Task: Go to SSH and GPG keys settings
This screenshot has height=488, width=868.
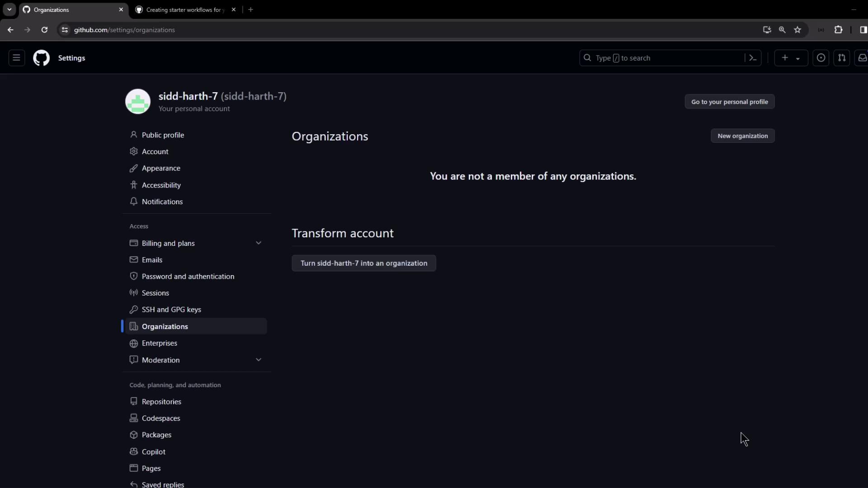Action: point(171,310)
